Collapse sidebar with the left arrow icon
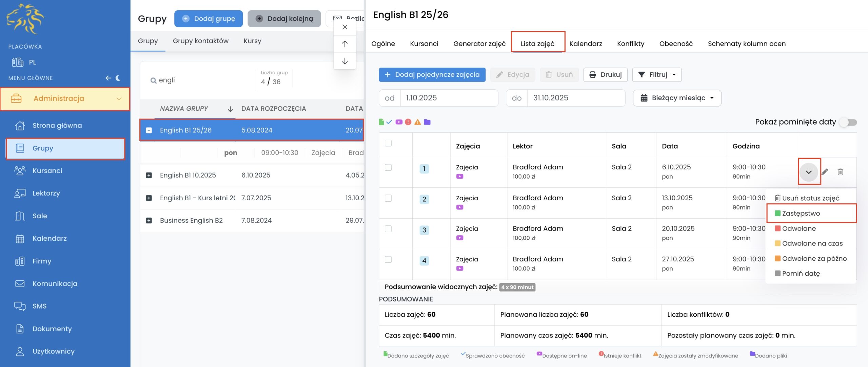The height and width of the screenshot is (367, 868). pyautogui.click(x=108, y=78)
